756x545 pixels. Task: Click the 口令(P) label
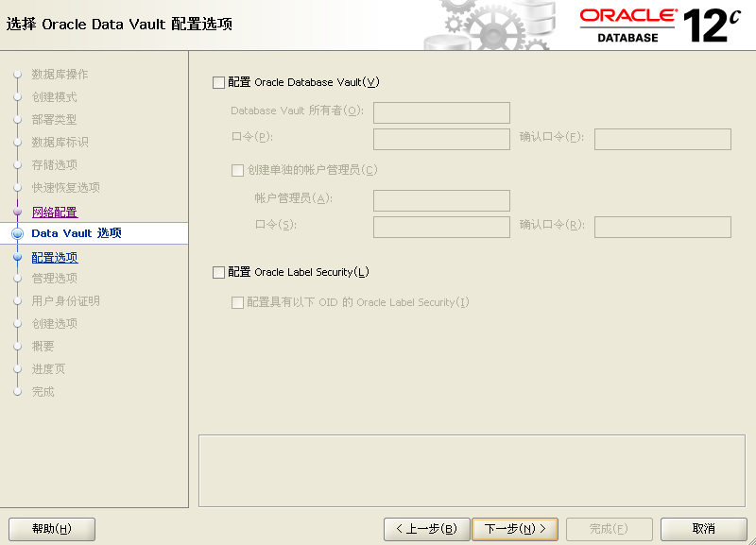tap(252, 137)
